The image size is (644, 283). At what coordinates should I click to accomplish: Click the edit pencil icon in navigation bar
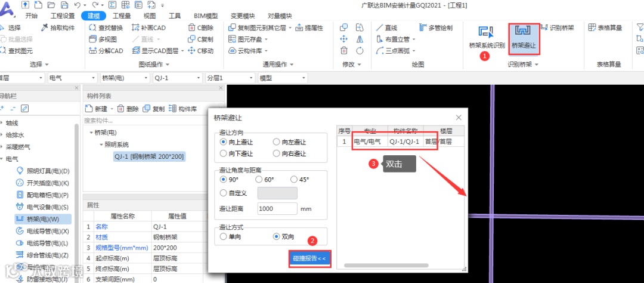[25, 108]
